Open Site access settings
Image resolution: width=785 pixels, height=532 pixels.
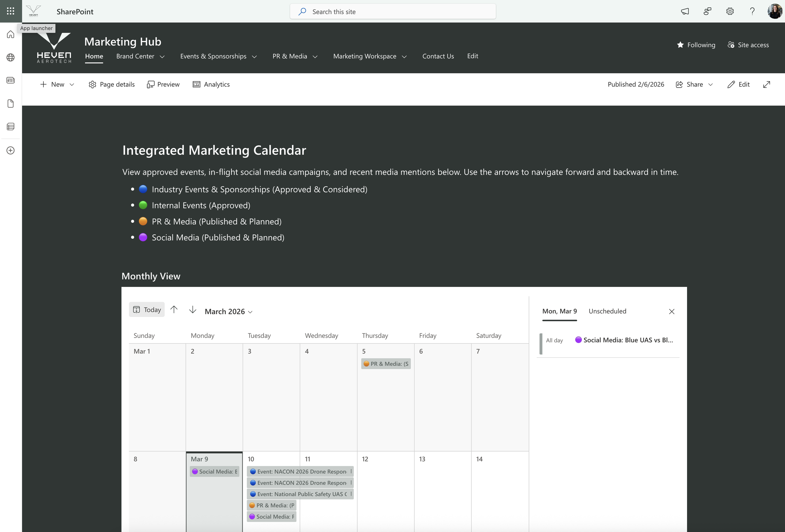click(x=748, y=45)
